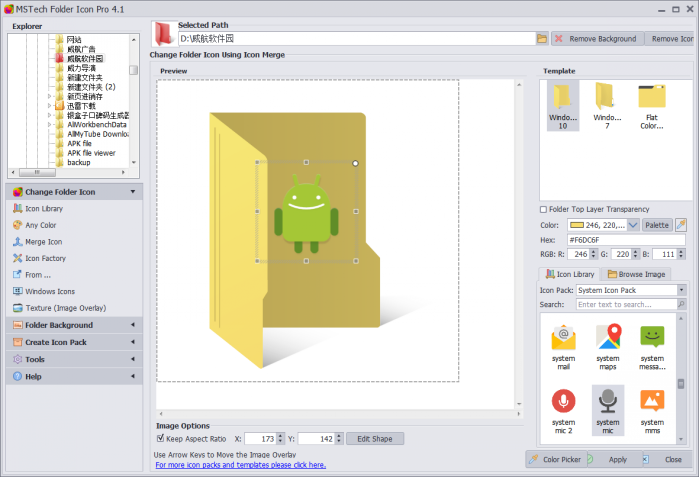The image size is (699, 477).
Task: Select the APK file viewer folder
Action: [x=91, y=153]
